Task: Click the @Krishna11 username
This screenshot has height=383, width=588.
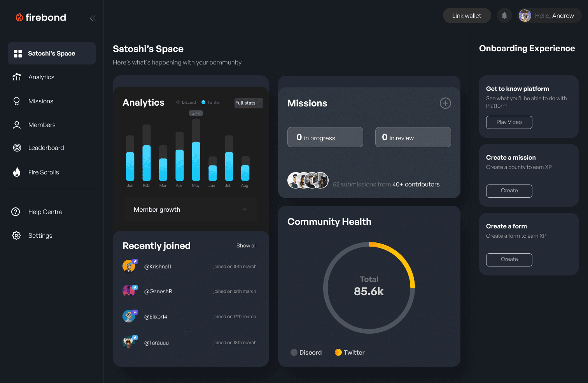Action: [157, 266]
